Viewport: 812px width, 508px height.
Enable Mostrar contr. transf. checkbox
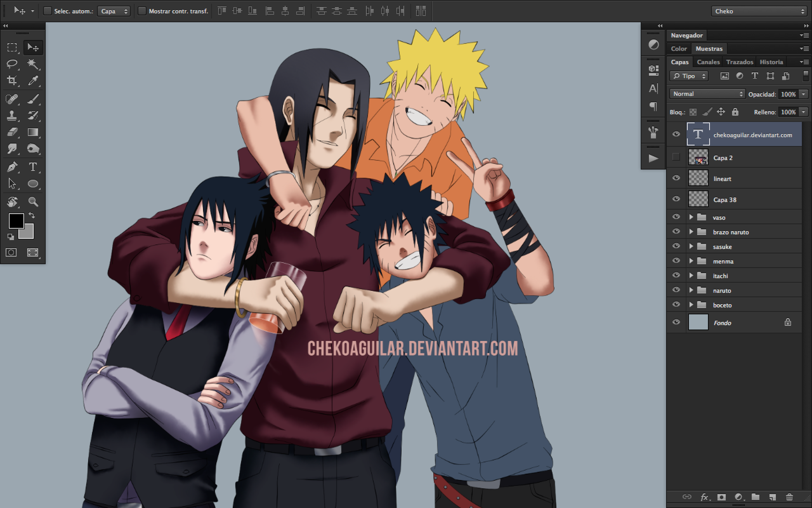click(x=142, y=11)
